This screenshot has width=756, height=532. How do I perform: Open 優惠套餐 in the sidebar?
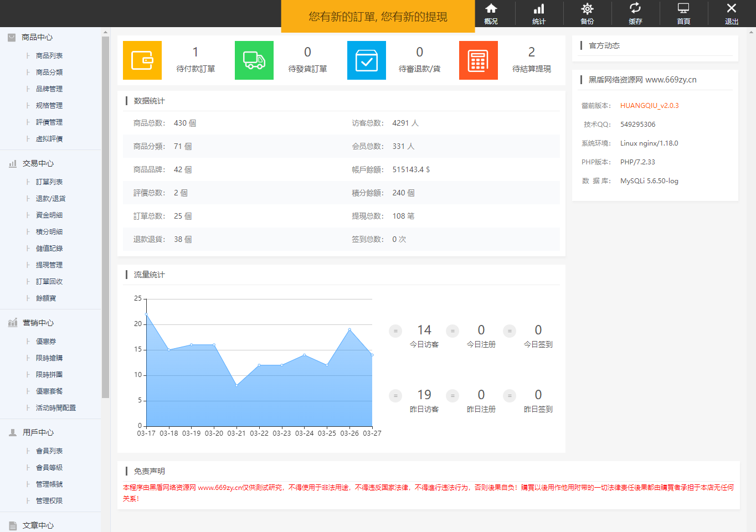coord(49,391)
